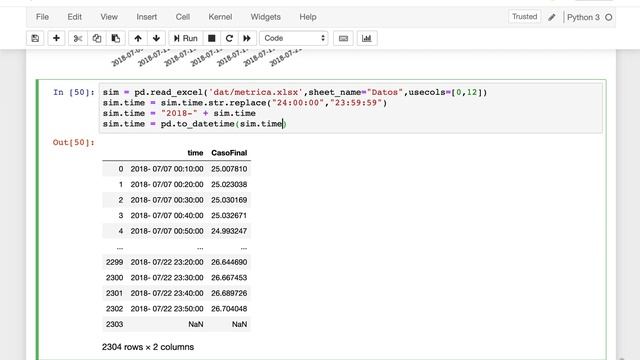Click the kernel idle circle indicator
The image size is (640, 360).
[x=609, y=17]
